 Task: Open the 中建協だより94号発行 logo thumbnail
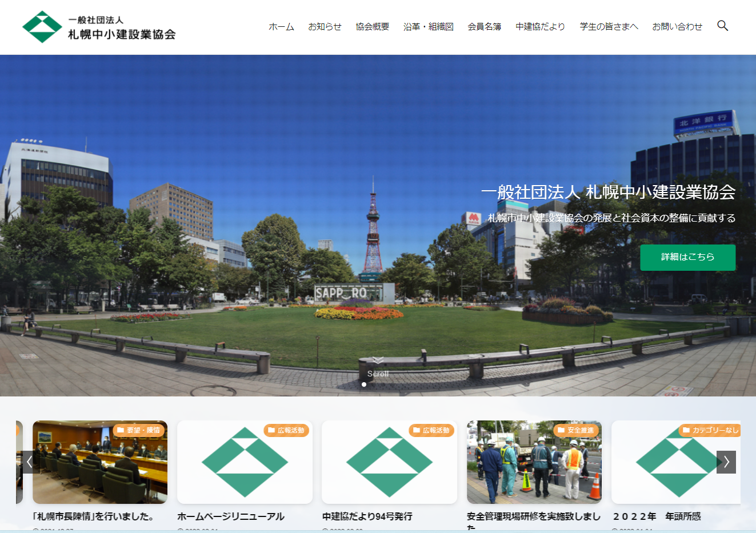point(389,462)
